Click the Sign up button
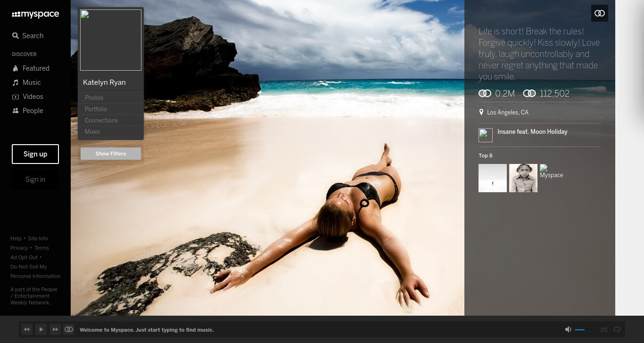This screenshot has width=644, height=343. pyautogui.click(x=35, y=154)
